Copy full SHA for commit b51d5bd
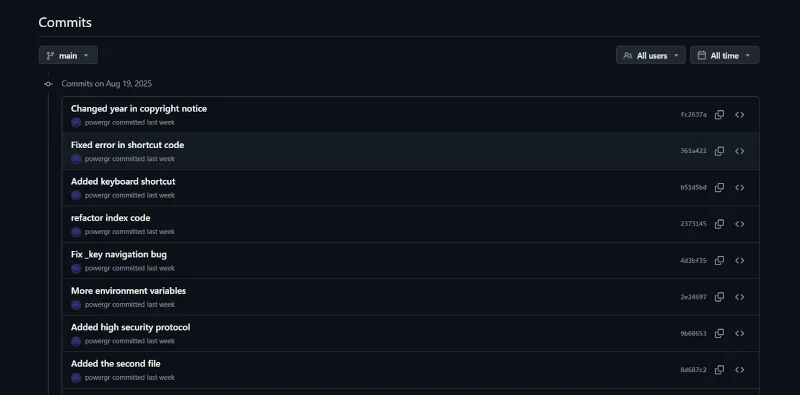Viewport: 800px width, 395px height. pos(719,188)
